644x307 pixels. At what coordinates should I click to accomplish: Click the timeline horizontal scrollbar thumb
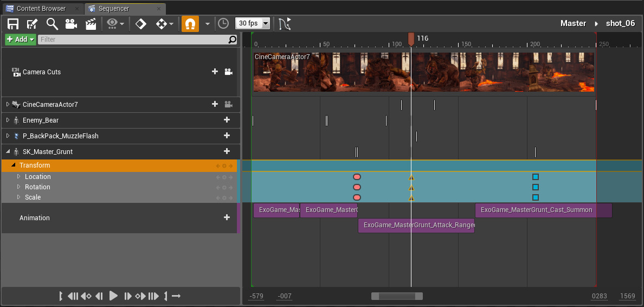(397, 296)
